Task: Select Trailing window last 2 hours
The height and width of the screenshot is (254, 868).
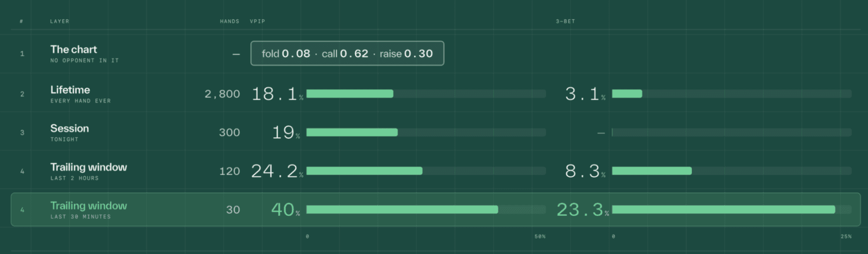Action: [x=436, y=171]
